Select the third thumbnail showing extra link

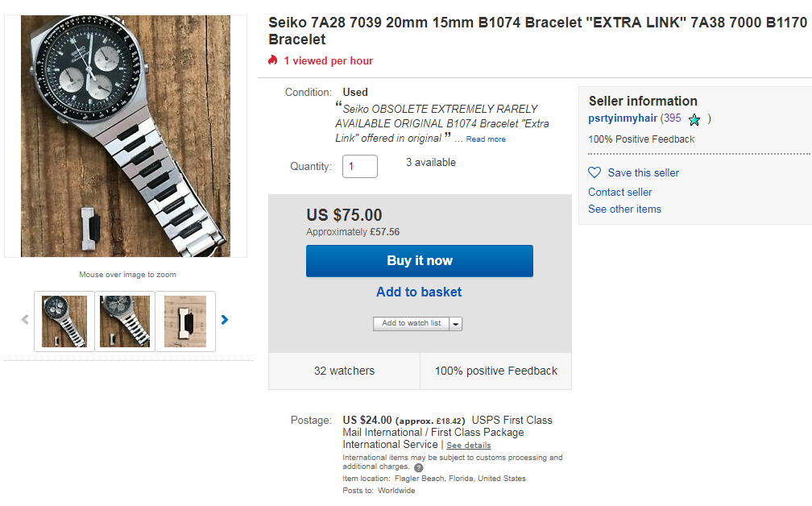tap(185, 321)
